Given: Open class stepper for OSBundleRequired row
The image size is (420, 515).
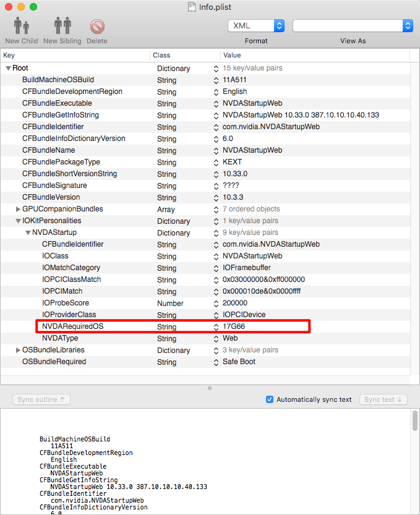Looking at the screenshot, I should (x=216, y=362).
